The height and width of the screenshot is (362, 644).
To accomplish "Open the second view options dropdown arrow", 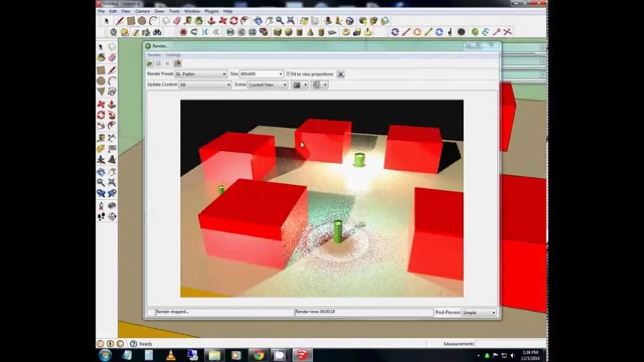I will (x=326, y=84).
